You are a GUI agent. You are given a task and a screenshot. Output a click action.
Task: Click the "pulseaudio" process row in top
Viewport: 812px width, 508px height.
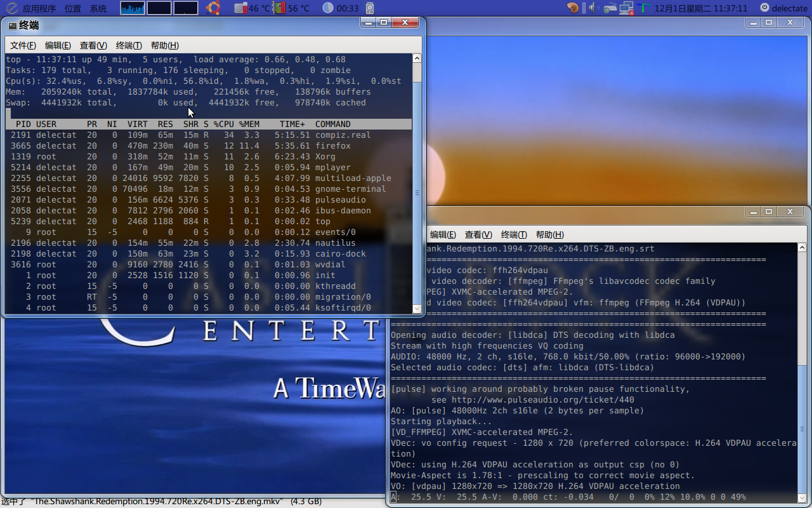click(x=209, y=200)
